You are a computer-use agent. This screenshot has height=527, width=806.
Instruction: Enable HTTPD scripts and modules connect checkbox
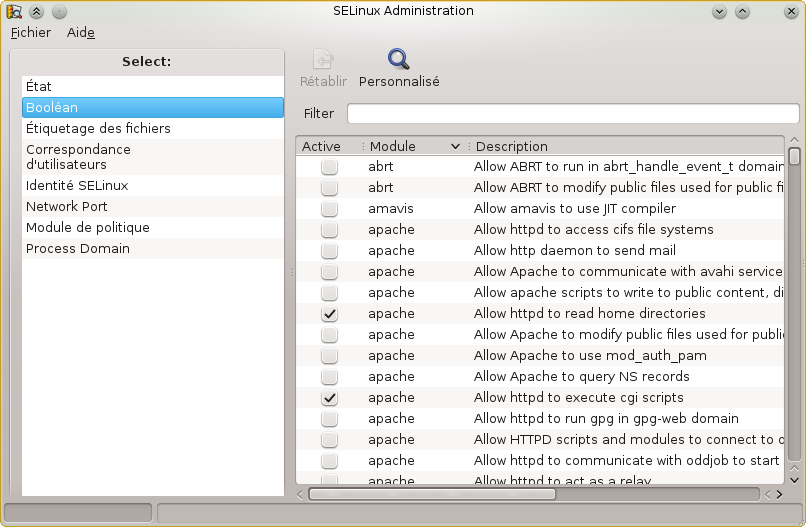[329, 440]
